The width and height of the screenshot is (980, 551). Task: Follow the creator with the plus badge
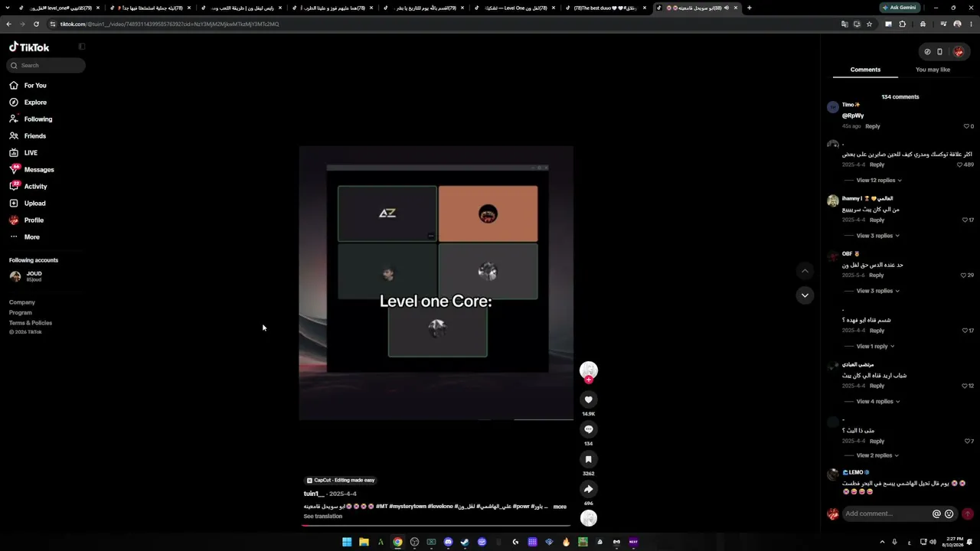pyautogui.click(x=588, y=380)
